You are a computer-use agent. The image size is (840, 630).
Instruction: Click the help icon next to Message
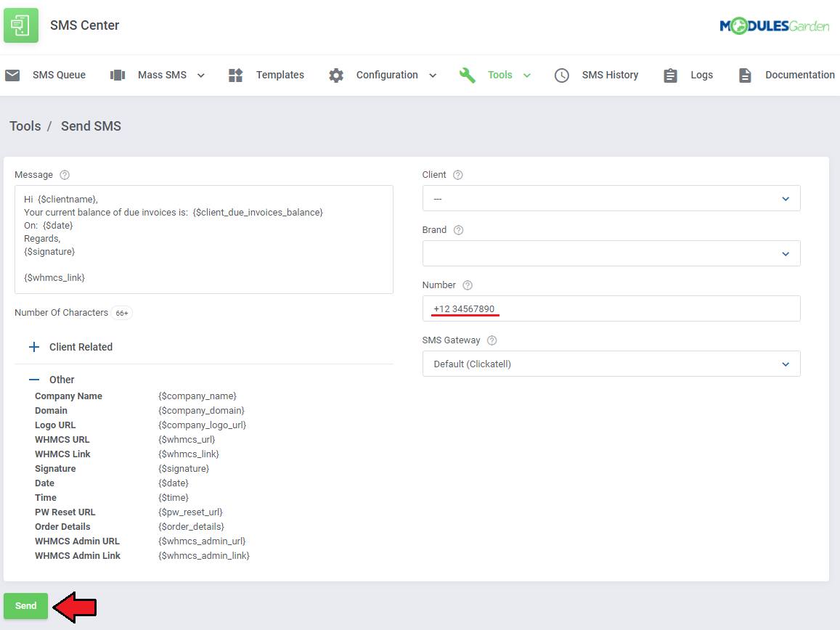coord(65,175)
